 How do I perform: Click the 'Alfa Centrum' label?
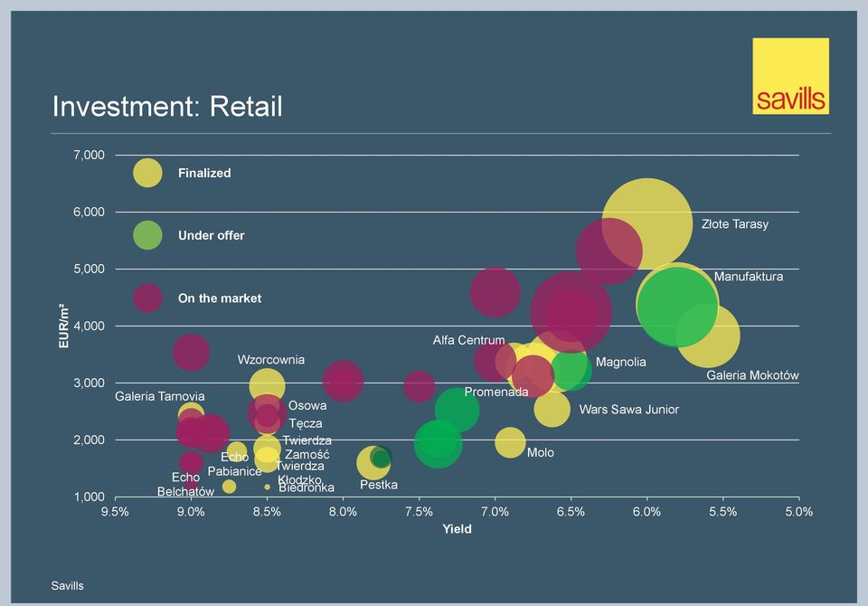[x=468, y=340]
